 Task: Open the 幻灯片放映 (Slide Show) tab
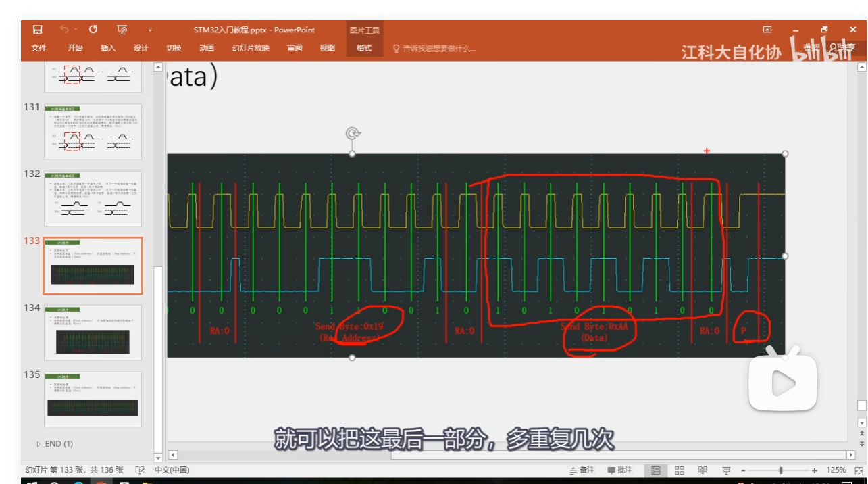coord(251,48)
